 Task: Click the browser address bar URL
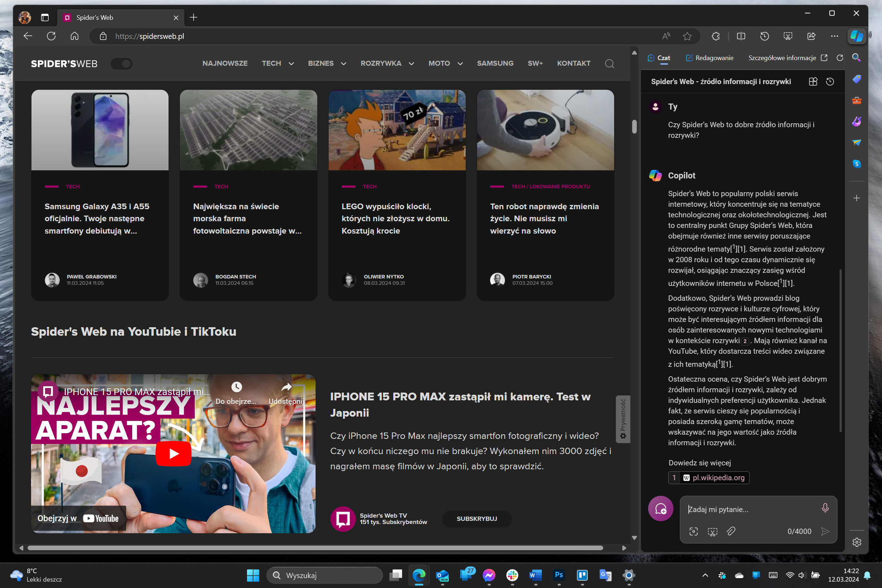pyautogui.click(x=149, y=36)
